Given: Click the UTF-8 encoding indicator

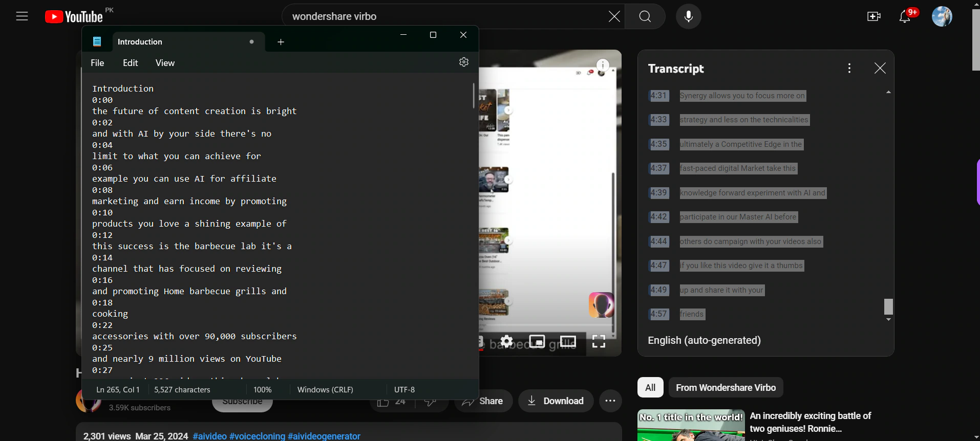Looking at the screenshot, I should pos(404,389).
